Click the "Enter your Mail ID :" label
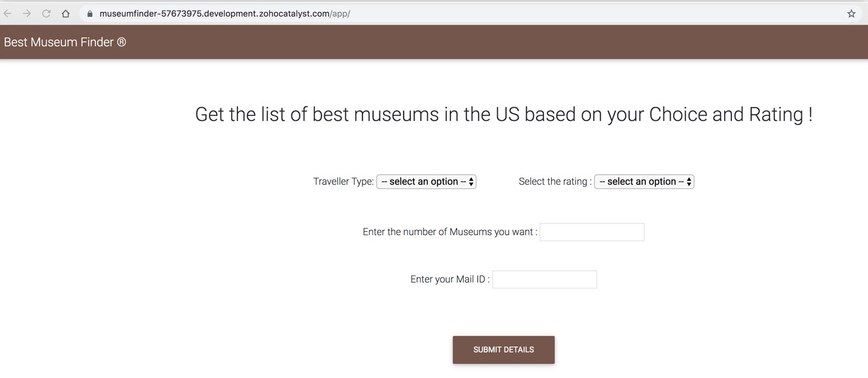 click(x=450, y=280)
